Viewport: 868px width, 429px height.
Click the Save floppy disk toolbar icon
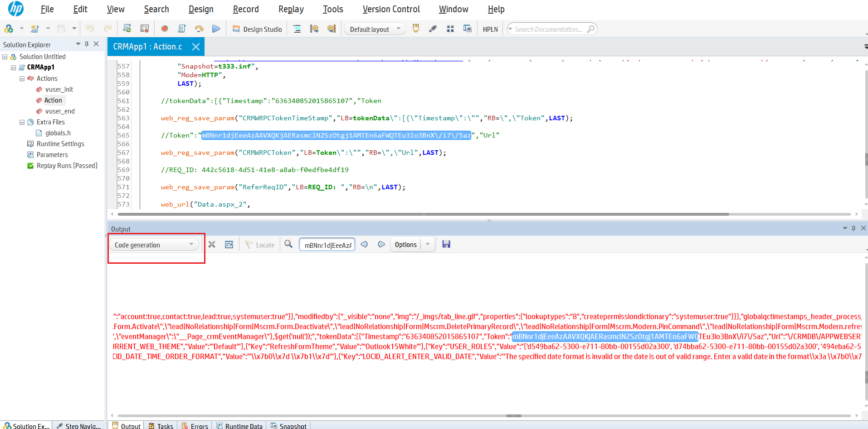tap(61, 29)
